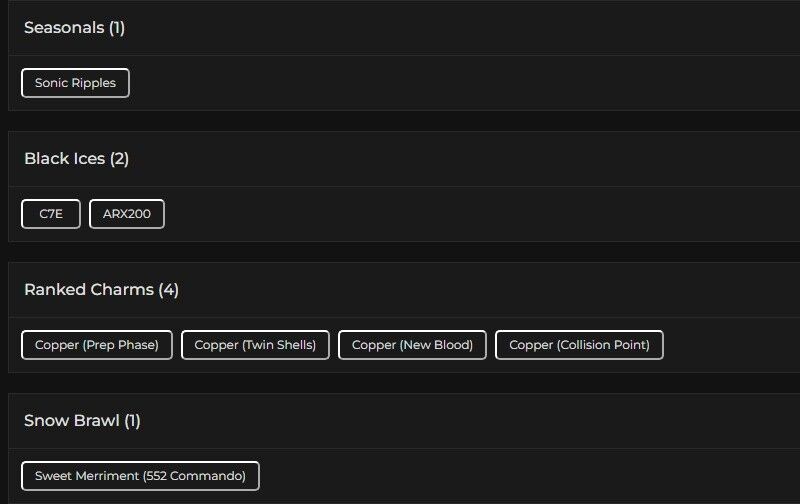The image size is (800, 504).
Task: Collapse the Seasonals section heading
Action: (64, 28)
